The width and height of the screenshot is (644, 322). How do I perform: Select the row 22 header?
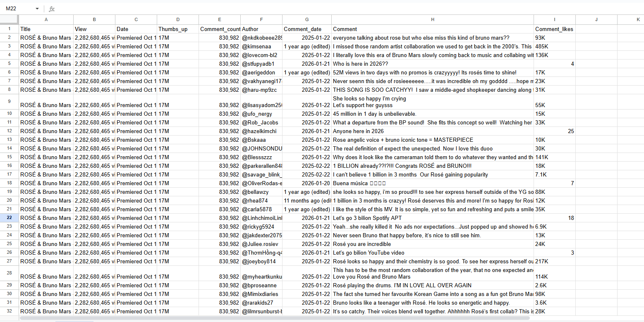[x=9, y=218]
